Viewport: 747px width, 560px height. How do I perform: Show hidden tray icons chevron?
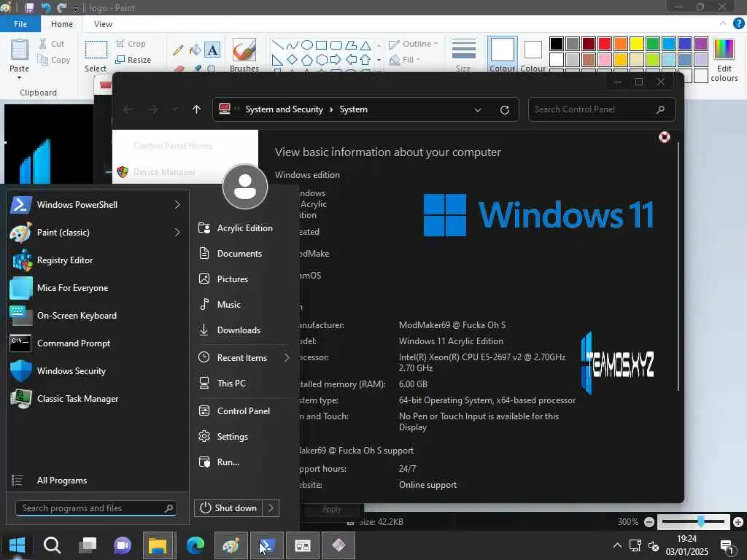(x=617, y=545)
